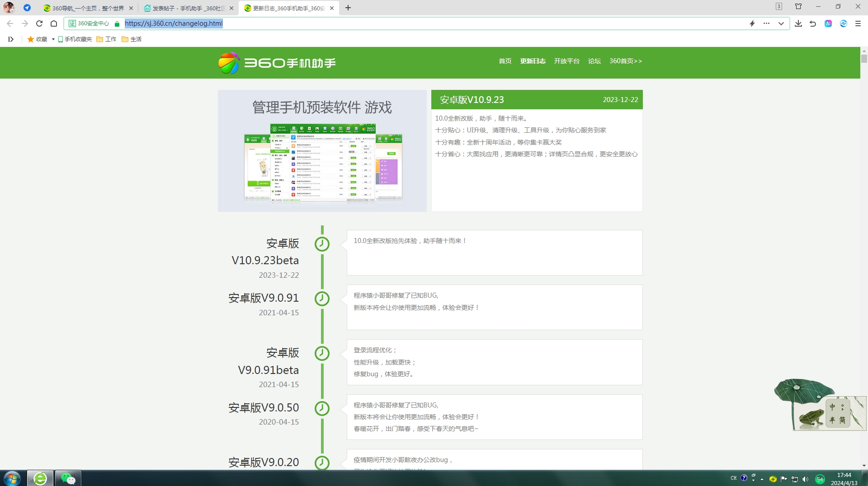The image size is (868, 486).
Task: Click the clock marker for 安卓版V9.0.91
Action: pos(322,299)
